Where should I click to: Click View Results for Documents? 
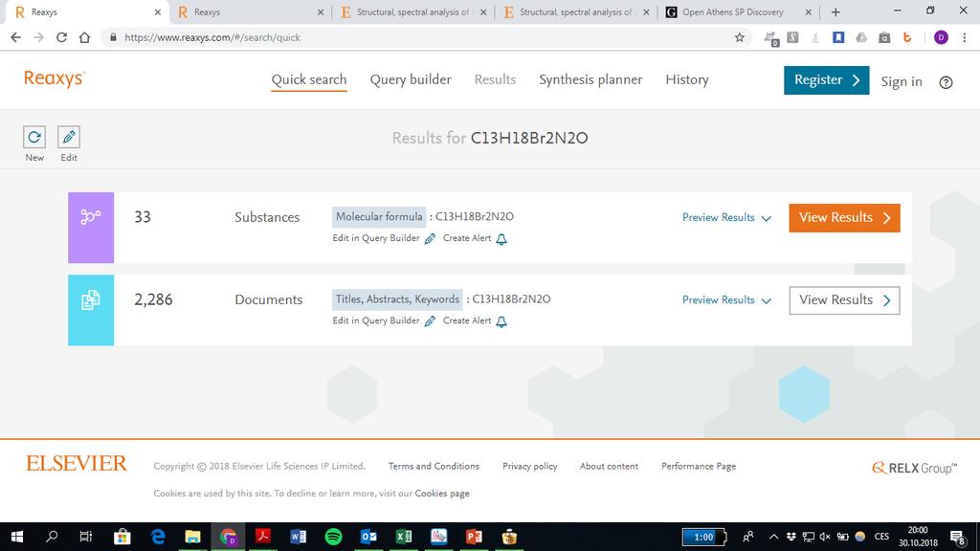tap(844, 300)
